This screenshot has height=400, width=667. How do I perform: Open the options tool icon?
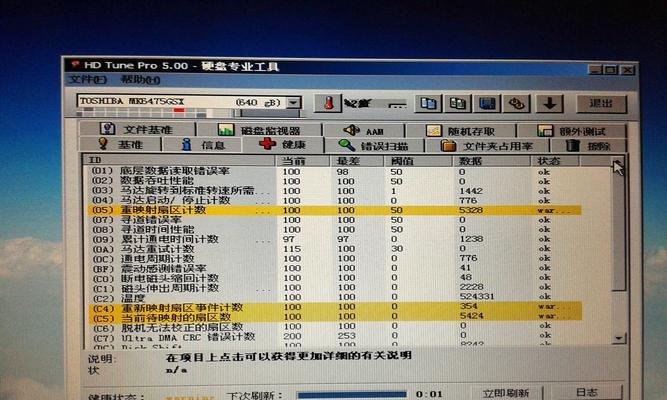coord(516,103)
